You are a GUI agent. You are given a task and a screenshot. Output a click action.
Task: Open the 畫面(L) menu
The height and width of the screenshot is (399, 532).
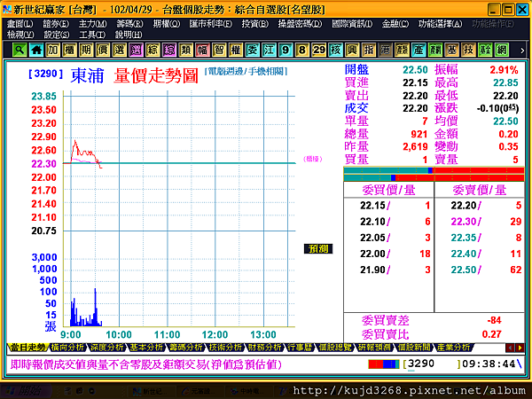[x=20, y=24]
